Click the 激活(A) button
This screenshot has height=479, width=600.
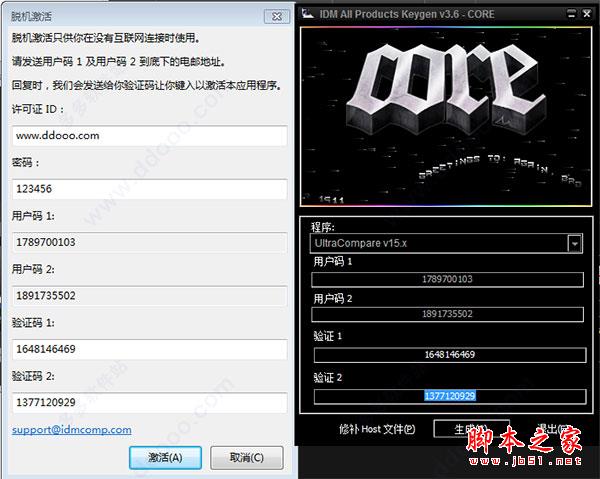click(x=165, y=458)
